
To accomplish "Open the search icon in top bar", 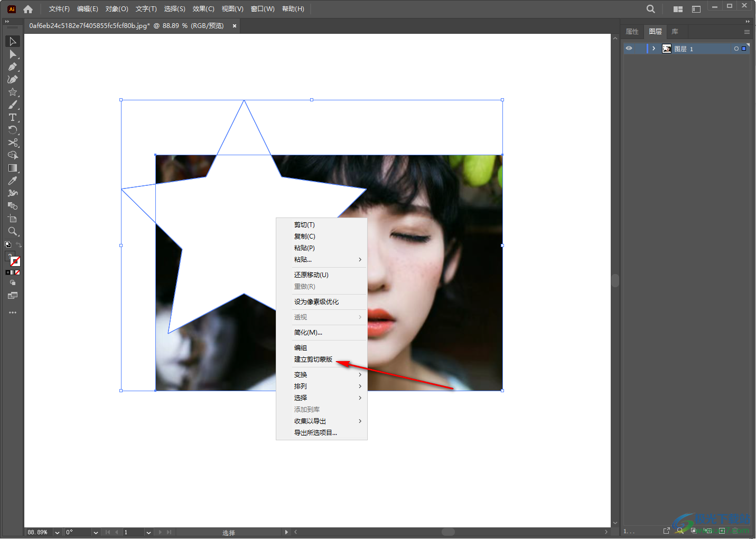I will [651, 9].
